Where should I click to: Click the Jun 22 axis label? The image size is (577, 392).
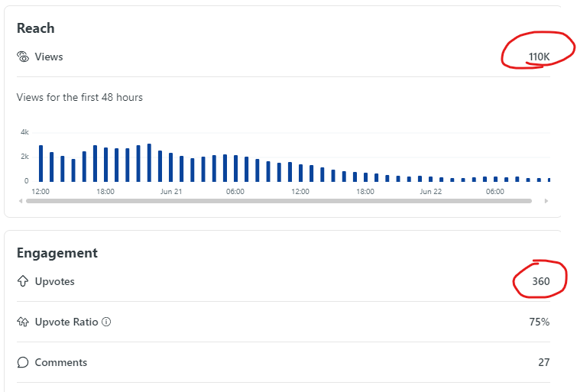point(431,191)
